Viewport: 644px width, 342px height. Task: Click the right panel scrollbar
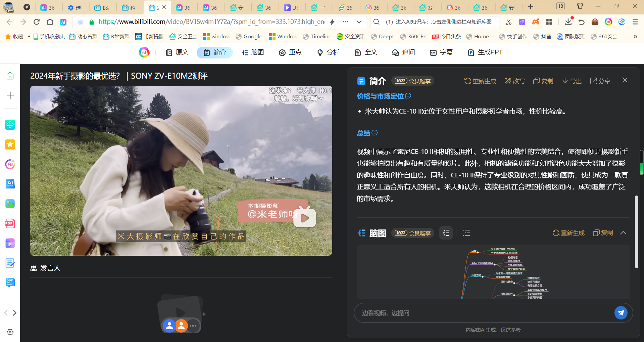[x=636, y=232]
